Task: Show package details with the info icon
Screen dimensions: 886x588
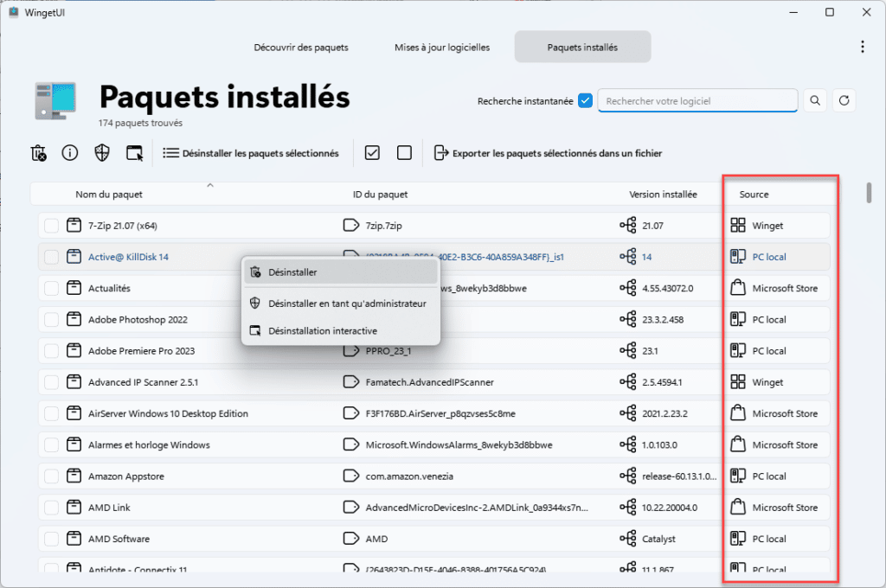Action: pyautogui.click(x=70, y=152)
